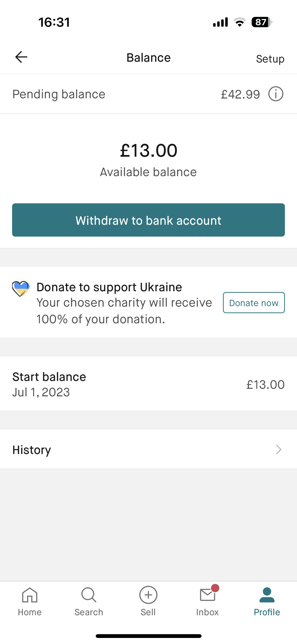Tap the Donate to support Ukraine heading
The height and width of the screenshot is (644, 297).
point(109,287)
